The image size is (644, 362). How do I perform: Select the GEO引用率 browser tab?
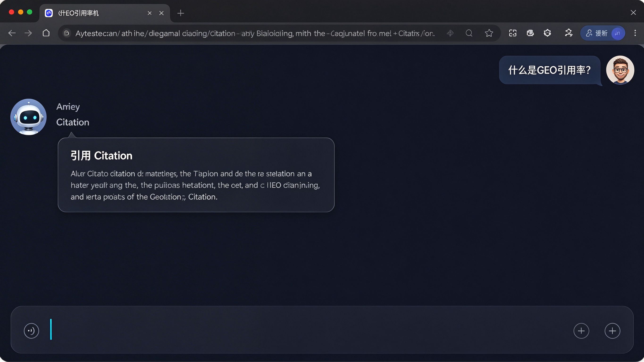click(105, 13)
